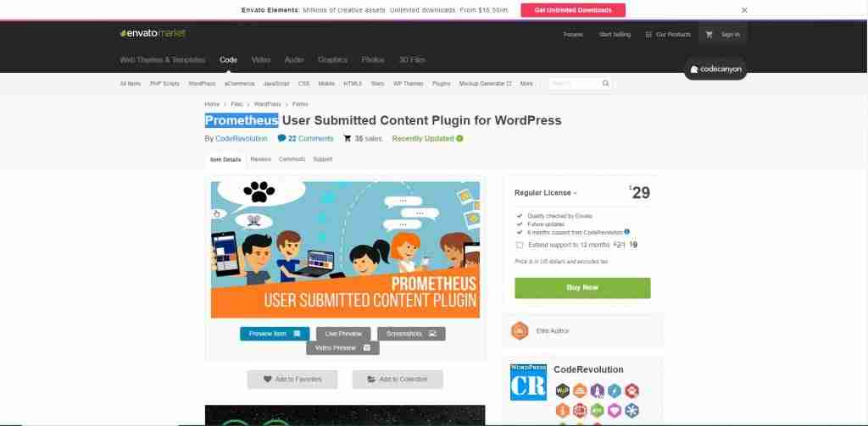Click Add to Favorites button
Screen dimensions: 868x426
point(292,379)
